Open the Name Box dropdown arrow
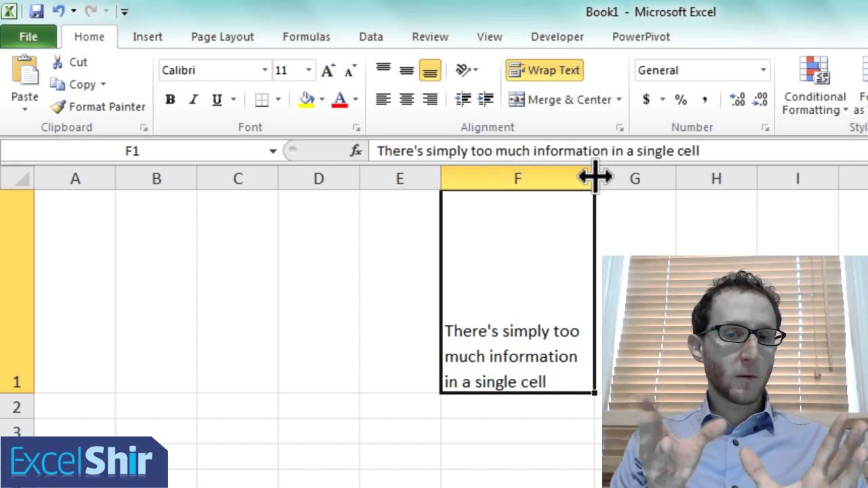The height and width of the screenshot is (488, 868). 273,151
